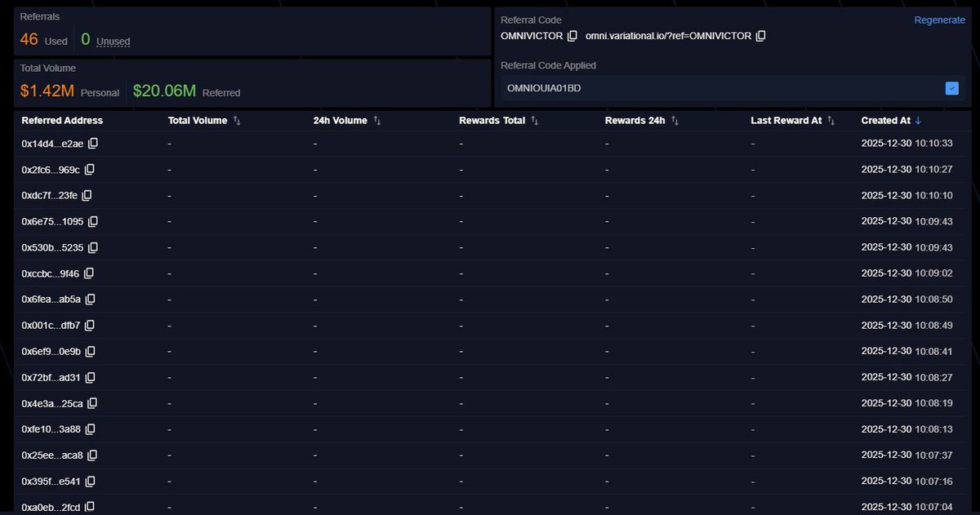Copy address 0x4e3a...25ca
The height and width of the screenshot is (515, 980).
point(93,402)
